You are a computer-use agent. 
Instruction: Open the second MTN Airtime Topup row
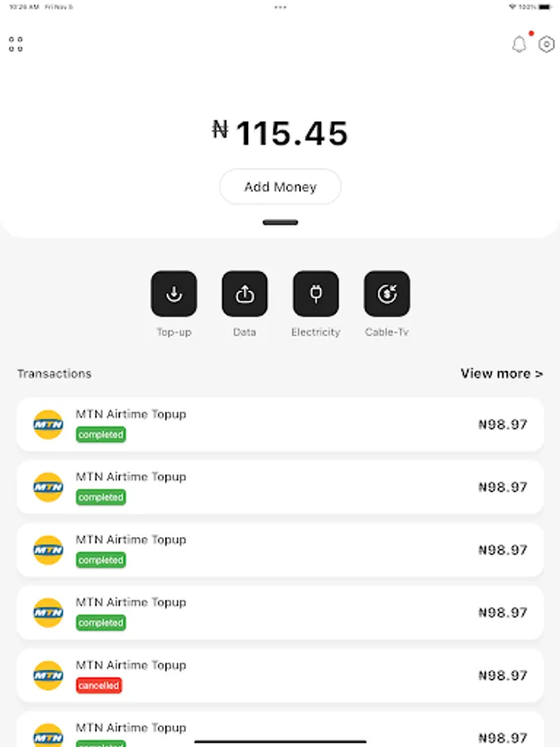coord(280,487)
